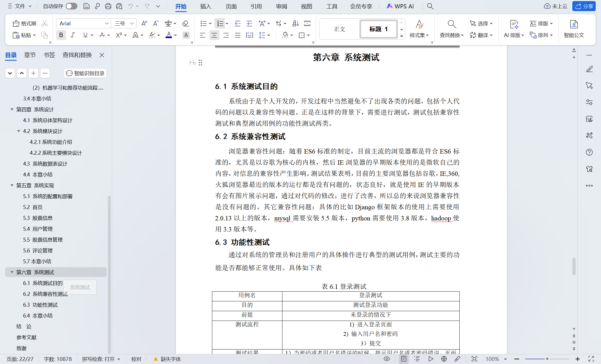This screenshot has height=364, width=601.
Task: Click the zoom slider handle in status bar
Action: pos(547,359)
